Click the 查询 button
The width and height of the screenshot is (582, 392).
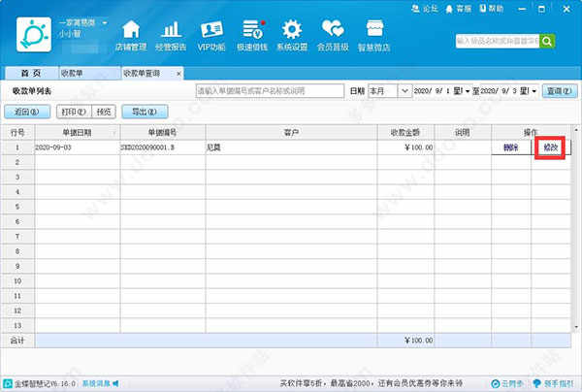pyautogui.click(x=560, y=91)
